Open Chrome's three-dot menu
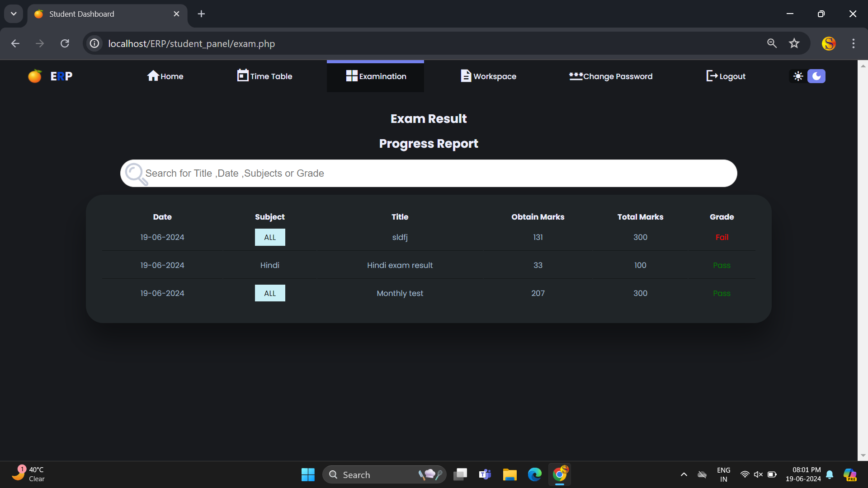 (x=853, y=43)
